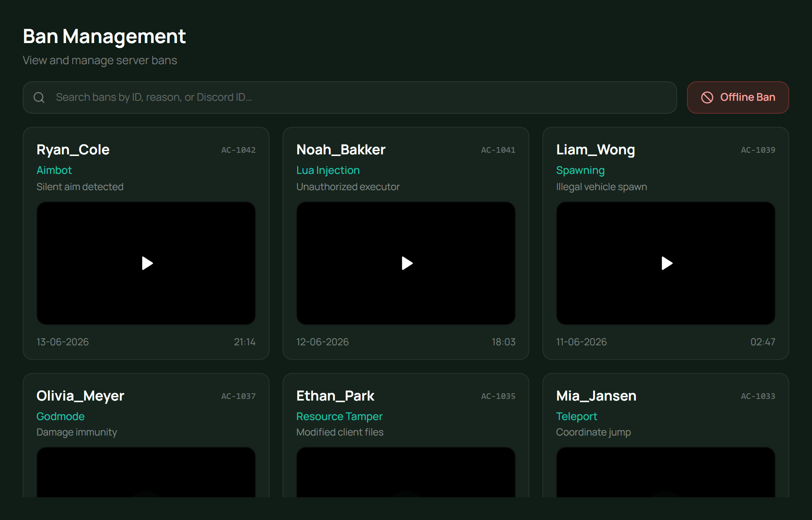Select the Mia_Jansen player name
This screenshot has width=812, height=520.
tap(596, 396)
